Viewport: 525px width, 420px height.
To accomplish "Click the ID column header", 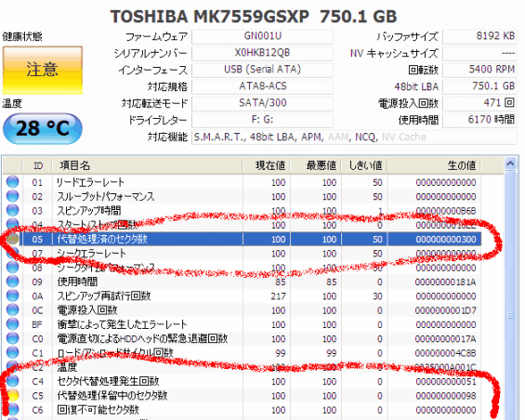I will coord(37,165).
